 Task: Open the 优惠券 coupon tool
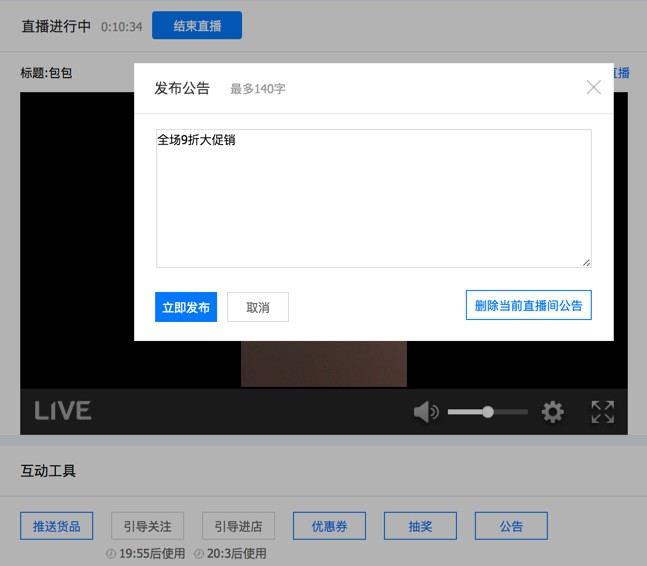pyautogui.click(x=329, y=526)
